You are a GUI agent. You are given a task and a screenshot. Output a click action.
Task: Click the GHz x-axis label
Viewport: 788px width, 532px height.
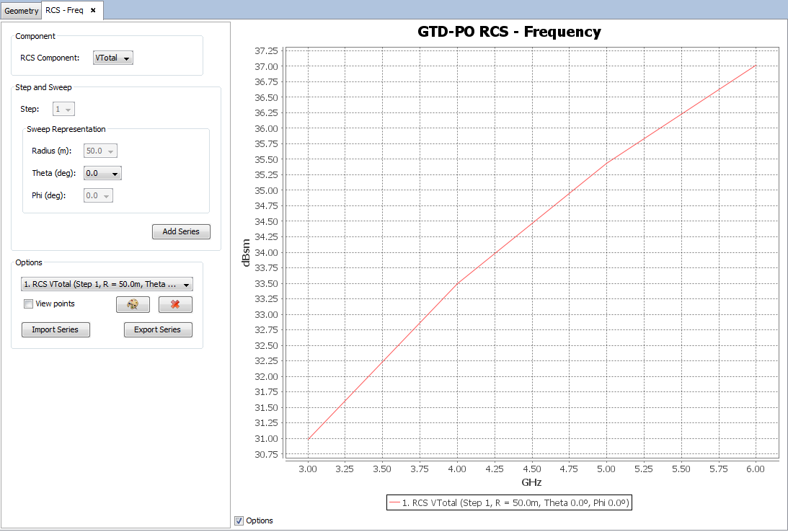531,482
